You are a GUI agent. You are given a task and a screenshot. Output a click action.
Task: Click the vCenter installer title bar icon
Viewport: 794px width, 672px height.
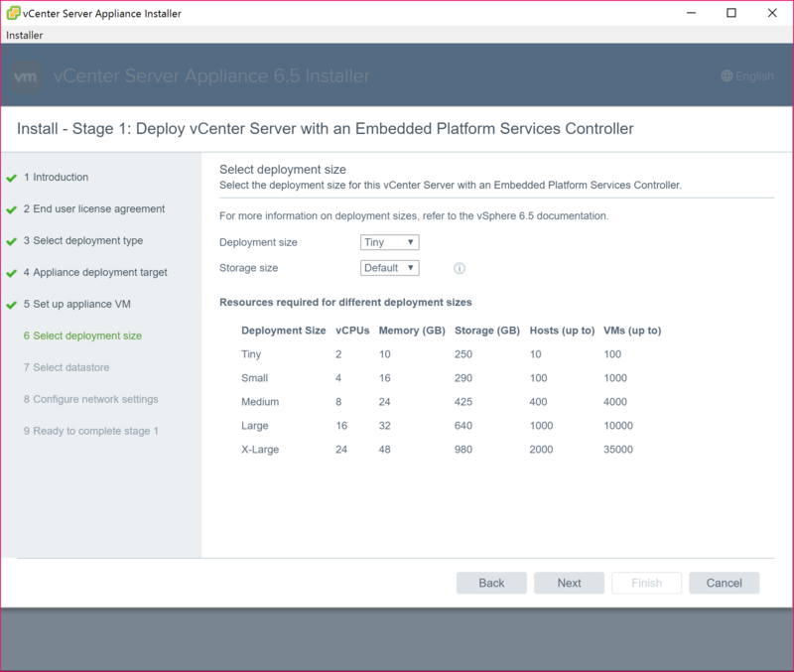tap(13, 13)
